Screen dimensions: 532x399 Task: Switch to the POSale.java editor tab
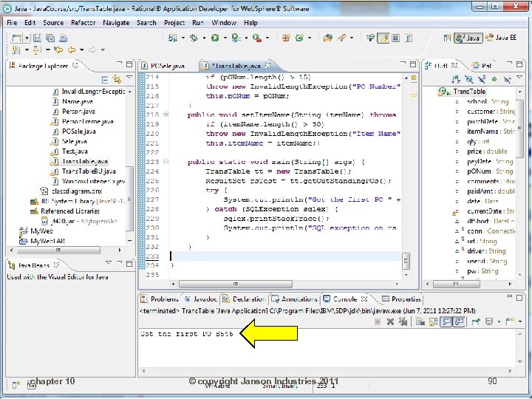(163, 66)
